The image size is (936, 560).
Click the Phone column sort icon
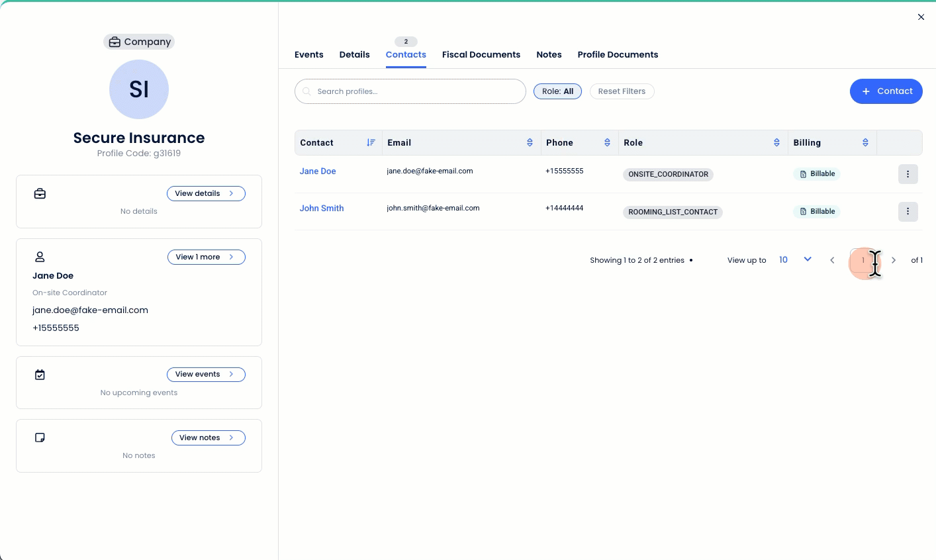pos(607,142)
